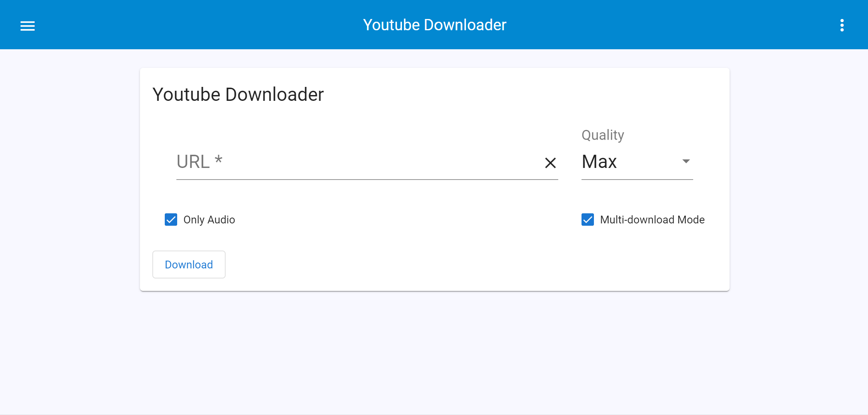Viewport: 868px width, 415px height.
Task: Click the dropdown arrow next to Max
Action: click(685, 161)
